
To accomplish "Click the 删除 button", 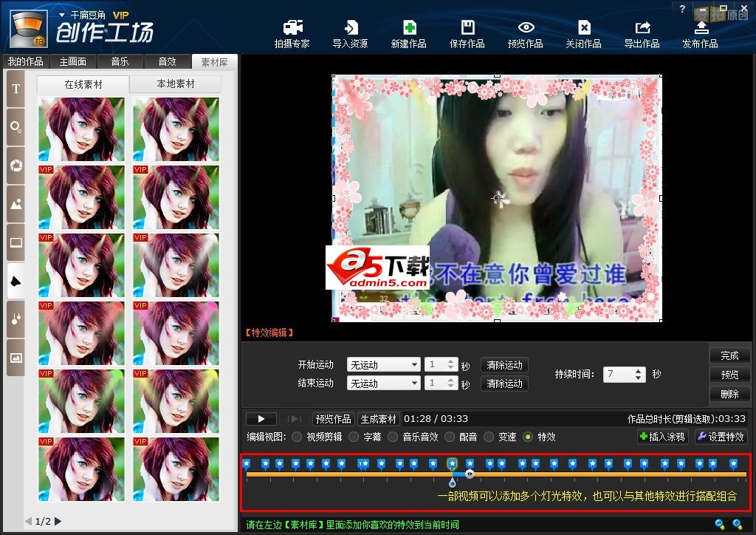I will click(729, 394).
